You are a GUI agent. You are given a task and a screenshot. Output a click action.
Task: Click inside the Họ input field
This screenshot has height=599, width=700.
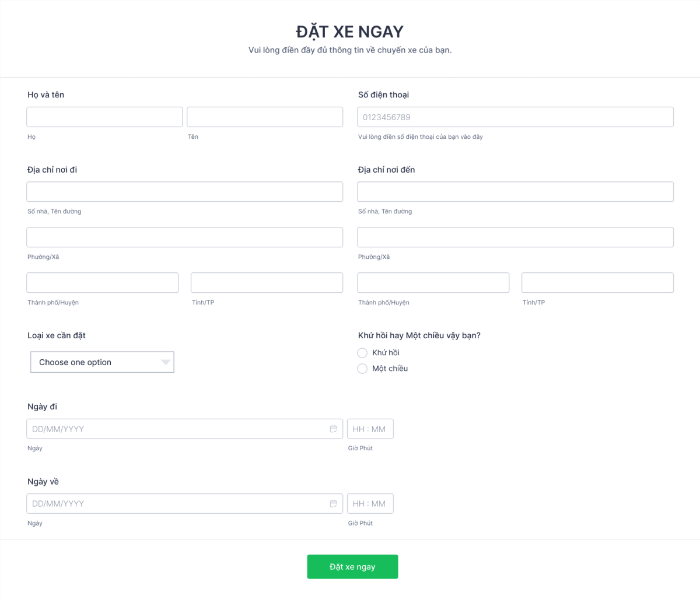coord(104,117)
